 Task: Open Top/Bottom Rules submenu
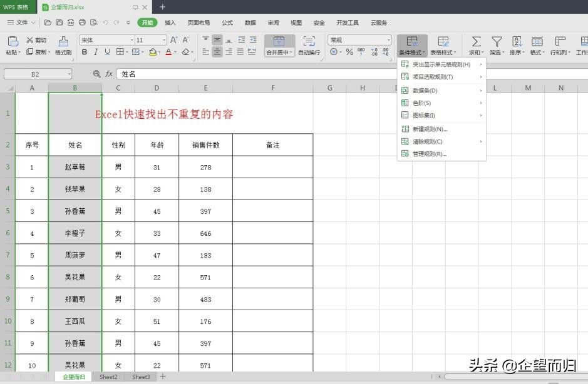(441, 77)
